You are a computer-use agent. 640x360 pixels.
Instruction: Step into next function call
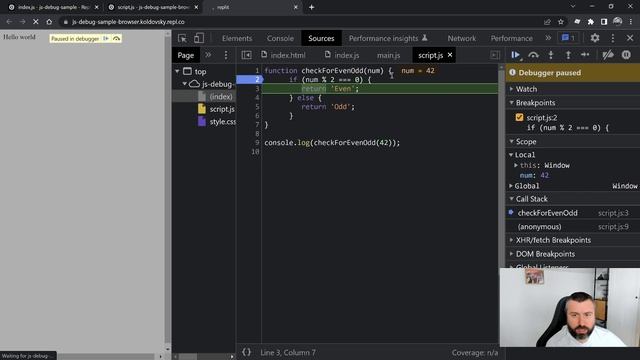[x=551, y=55]
